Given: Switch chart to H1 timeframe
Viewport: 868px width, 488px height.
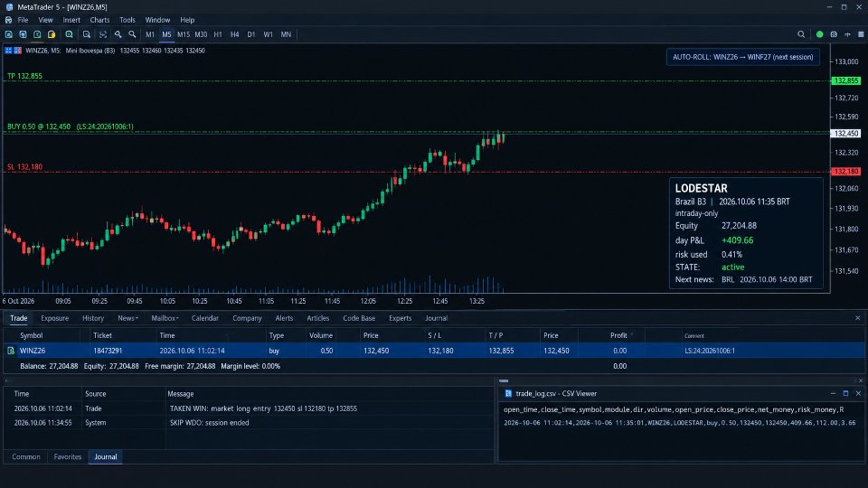Looking at the screenshot, I should coord(218,34).
